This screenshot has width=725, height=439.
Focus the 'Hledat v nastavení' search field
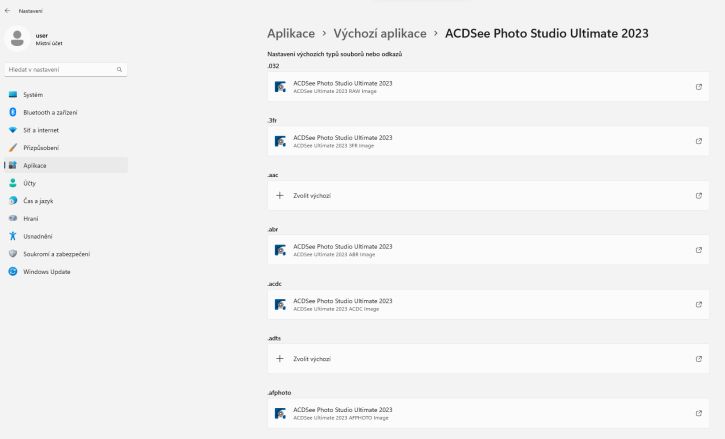pyautogui.click(x=66, y=69)
